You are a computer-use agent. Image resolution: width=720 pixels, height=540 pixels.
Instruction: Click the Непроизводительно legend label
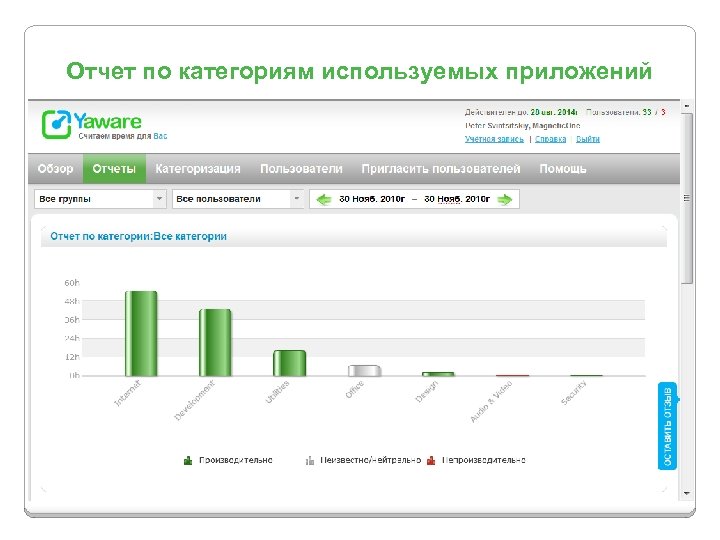coord(484,460)
